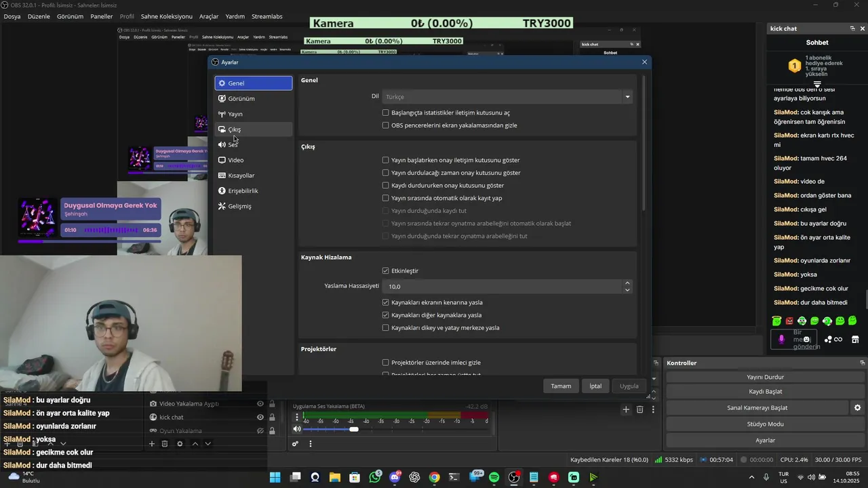This screenshot has width=868, height=488.
Task: Check Kaydı durdururken onay kutusunu göster
Action: pyautogui.click(x=386, y=185)
